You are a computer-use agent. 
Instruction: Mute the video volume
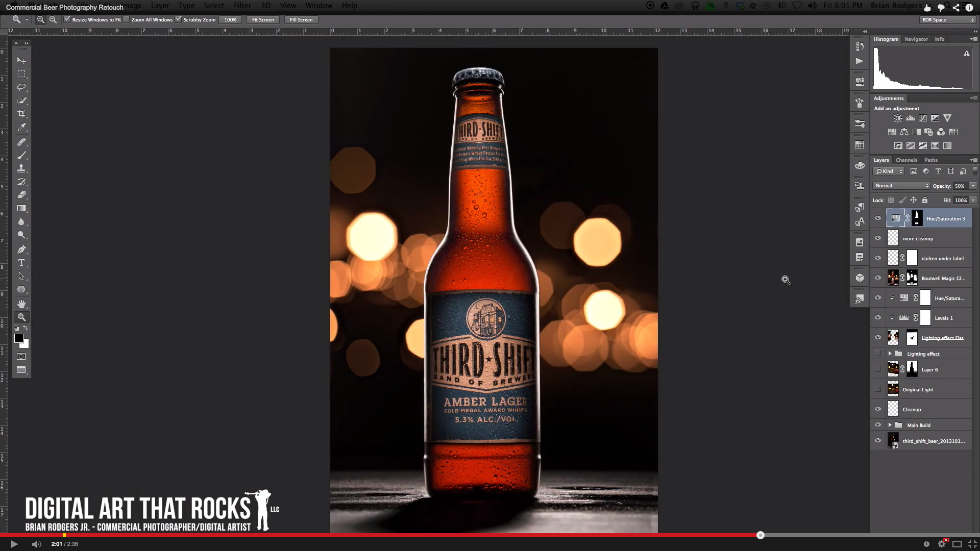tap(36, 544)
